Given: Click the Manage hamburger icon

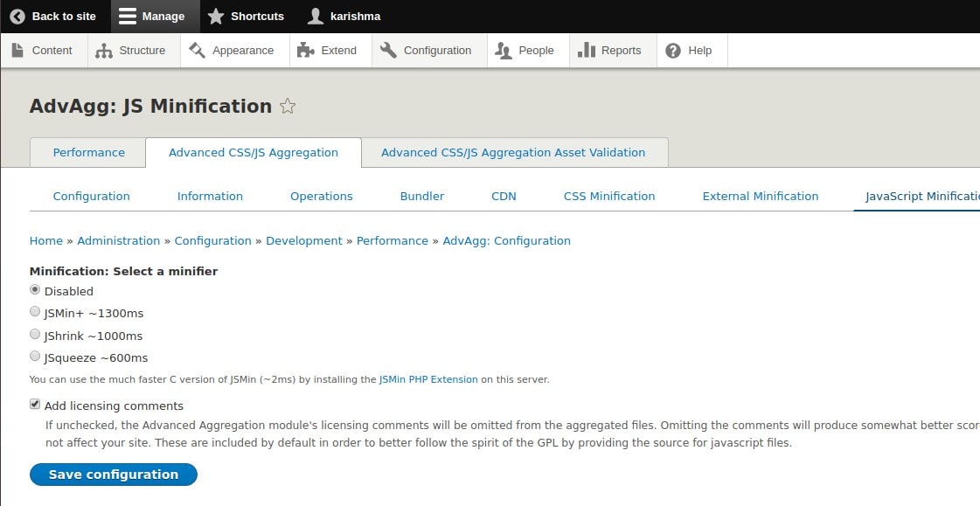Looking at the screenshot, I should point(128,17).
